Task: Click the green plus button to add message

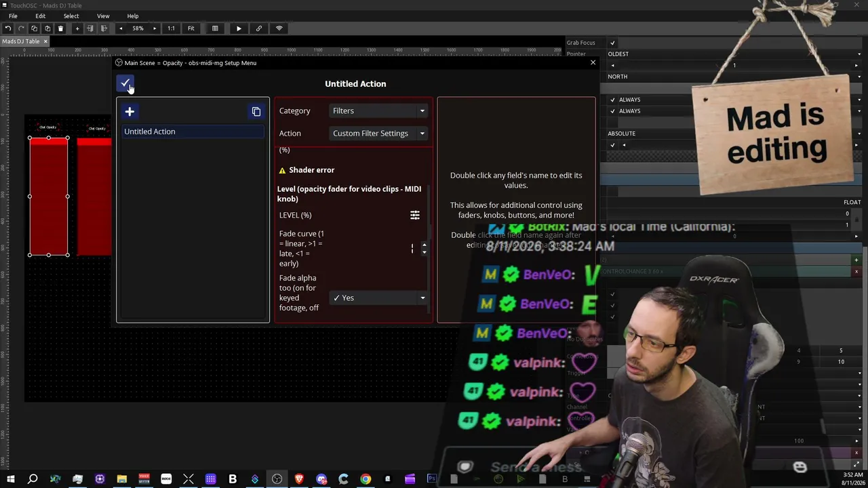Action: click(856, 260)
